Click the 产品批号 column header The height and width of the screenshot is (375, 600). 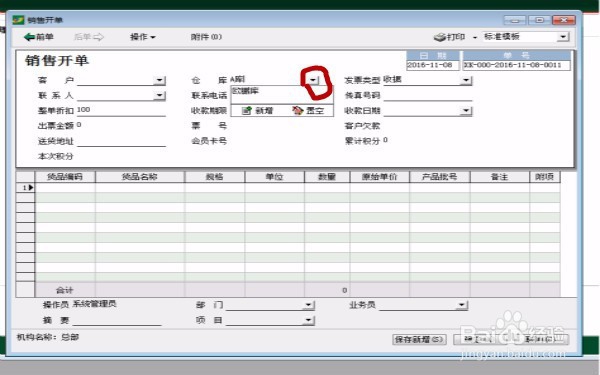(x=439, y=177)
